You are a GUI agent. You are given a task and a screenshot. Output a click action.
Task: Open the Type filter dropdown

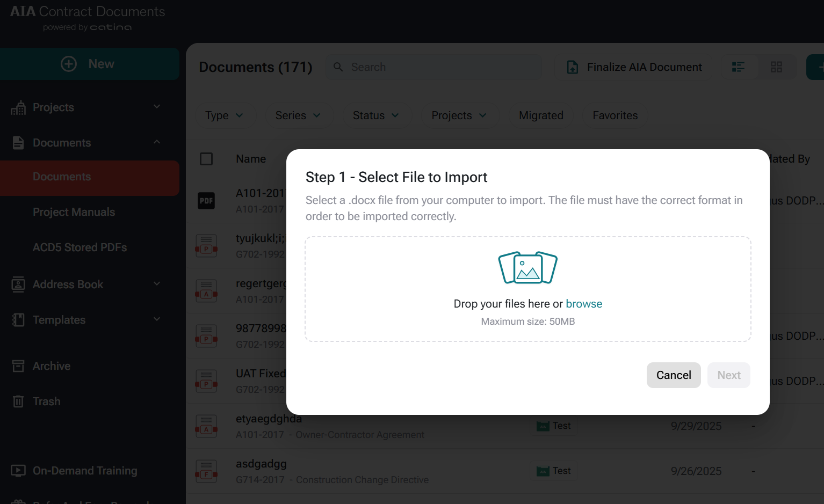pyautogui.click(x=224, y=115)
